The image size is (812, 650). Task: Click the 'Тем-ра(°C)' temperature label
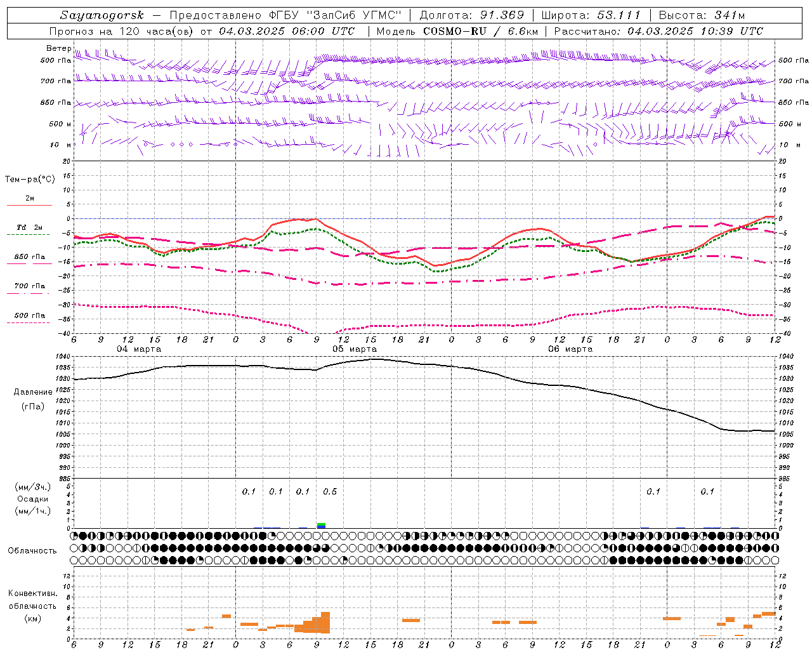[30, 180]
